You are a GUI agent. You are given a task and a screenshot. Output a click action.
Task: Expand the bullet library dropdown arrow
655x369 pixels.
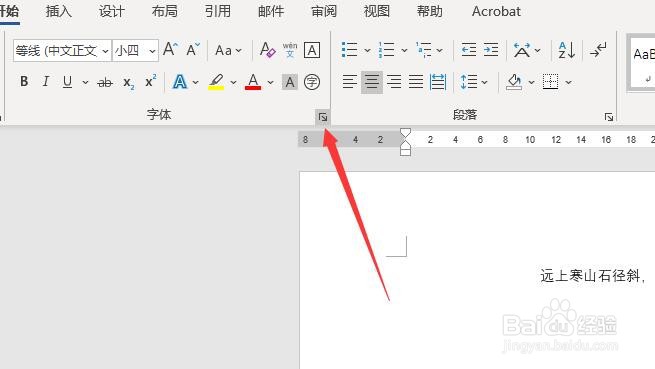tap(367, 51)
